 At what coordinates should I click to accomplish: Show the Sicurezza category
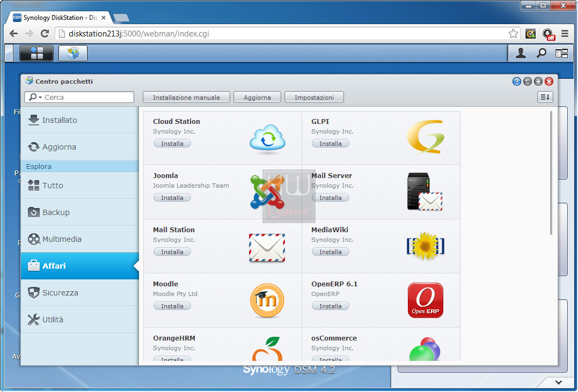coord(80,293)
